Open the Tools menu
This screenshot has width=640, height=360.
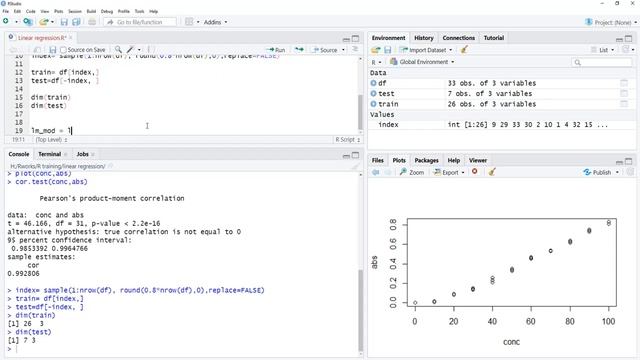[140, 11]
